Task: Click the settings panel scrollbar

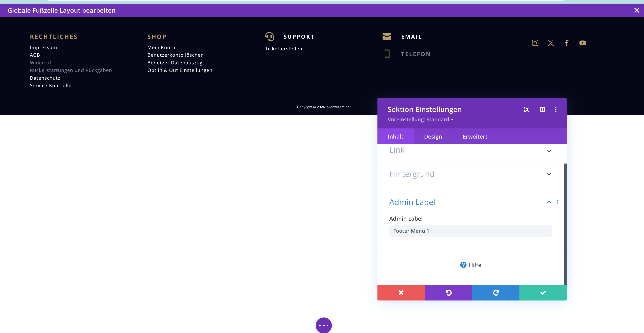Action: [565, 224]
